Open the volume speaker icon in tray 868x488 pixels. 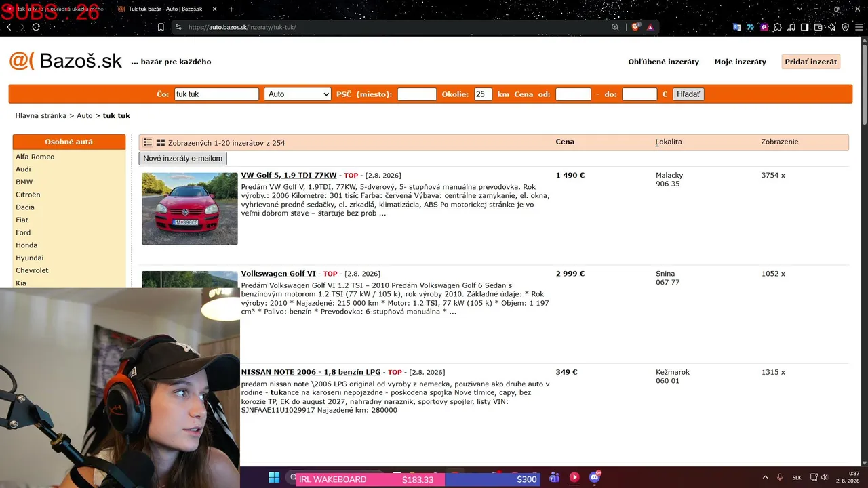coord(825,477)
